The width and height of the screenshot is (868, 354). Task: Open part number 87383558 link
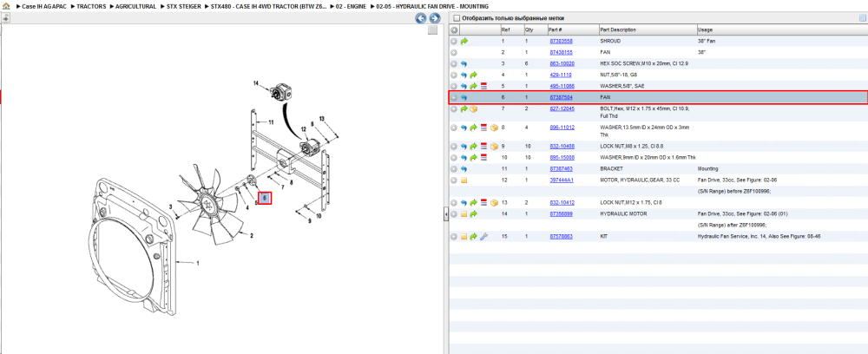pyautogui.click(x=561, y=41)
